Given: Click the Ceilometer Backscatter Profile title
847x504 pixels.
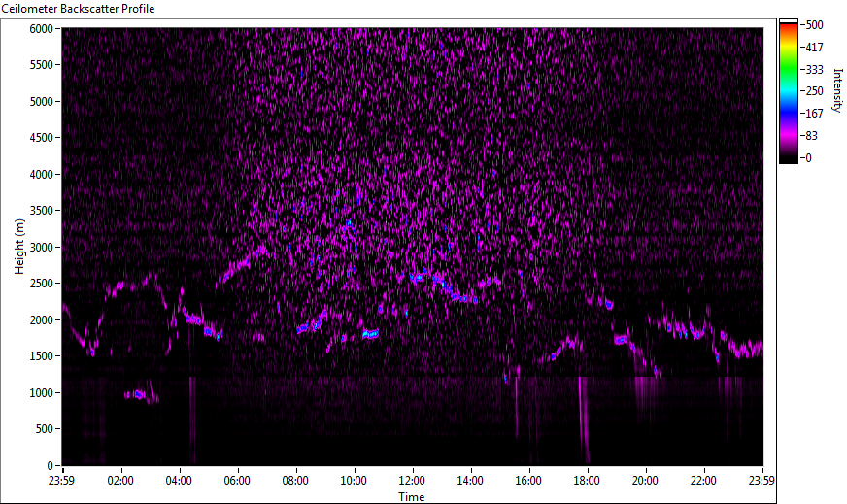Looking at the screenshot, I should pos(79,9).
